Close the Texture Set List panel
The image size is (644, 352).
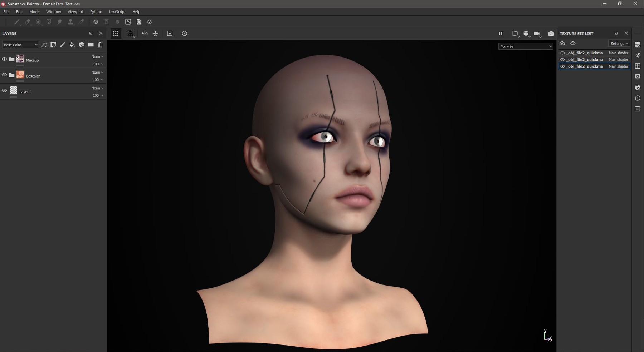tap(626, 33)
